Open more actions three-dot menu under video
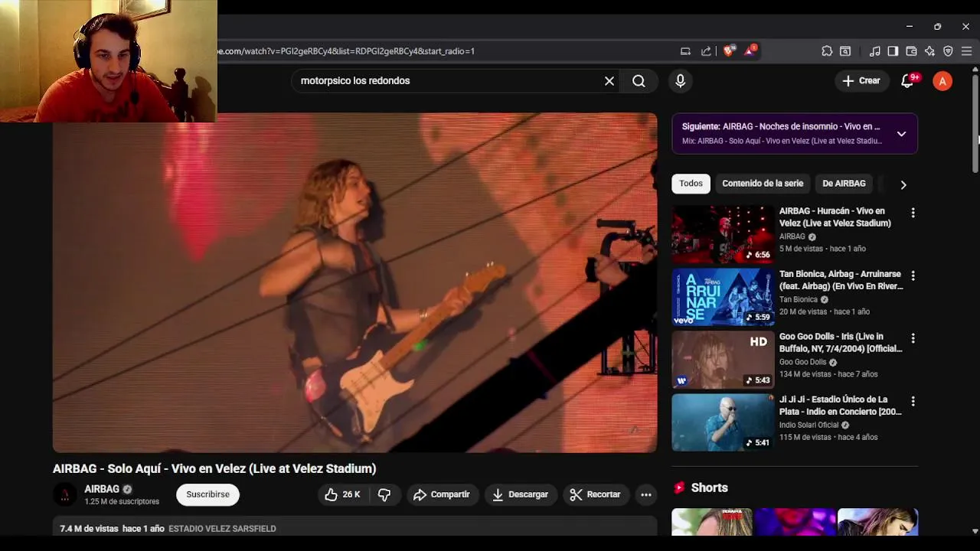Viewport: 980px width, 551px height. coord(646,495)
